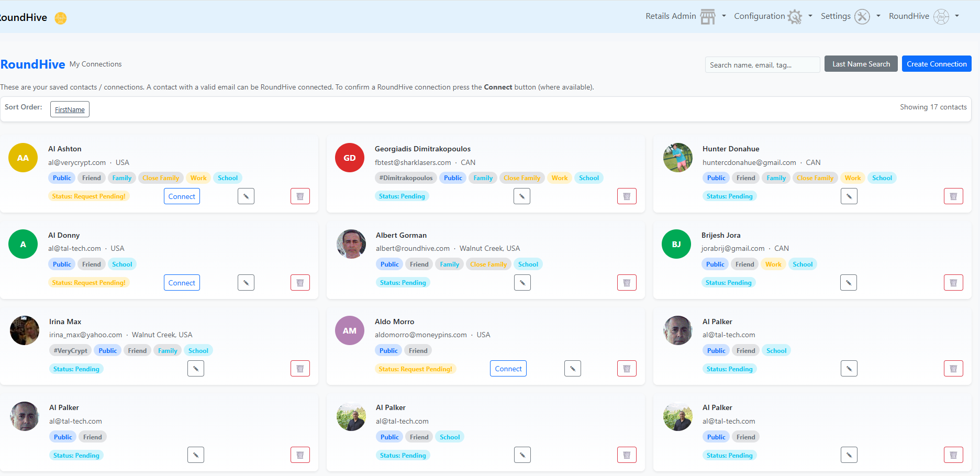Edit the Irina Max contact
The width and height of the screenshot is (980, 476).
click(x=196, y=369)
